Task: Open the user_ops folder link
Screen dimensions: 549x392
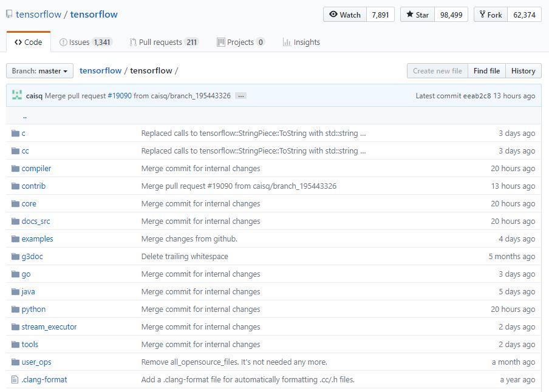Action: click(36, 362)
